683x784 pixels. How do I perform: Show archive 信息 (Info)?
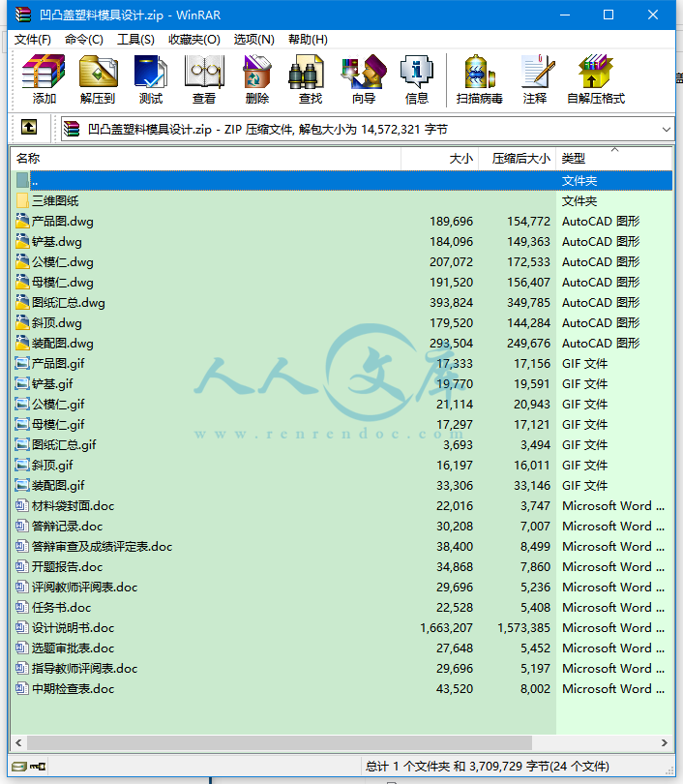[x=417, y=79]
